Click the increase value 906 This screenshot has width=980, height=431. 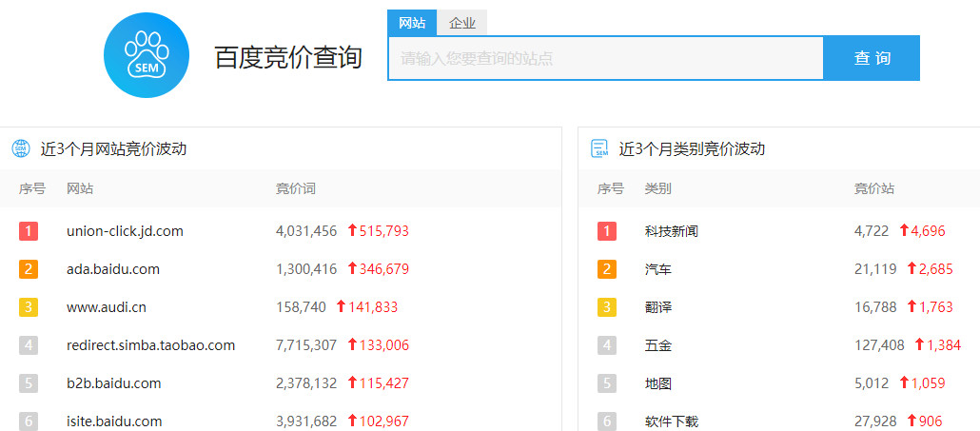coord(931,421)
